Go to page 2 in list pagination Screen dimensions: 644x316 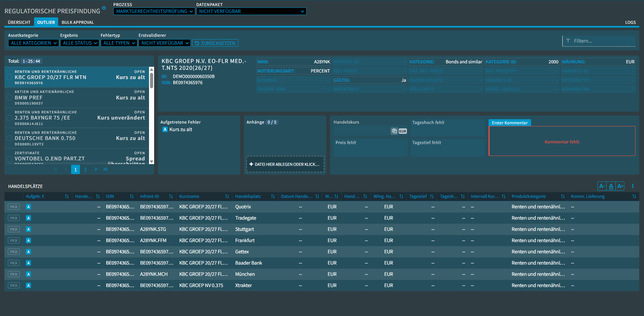pos(85,170)
